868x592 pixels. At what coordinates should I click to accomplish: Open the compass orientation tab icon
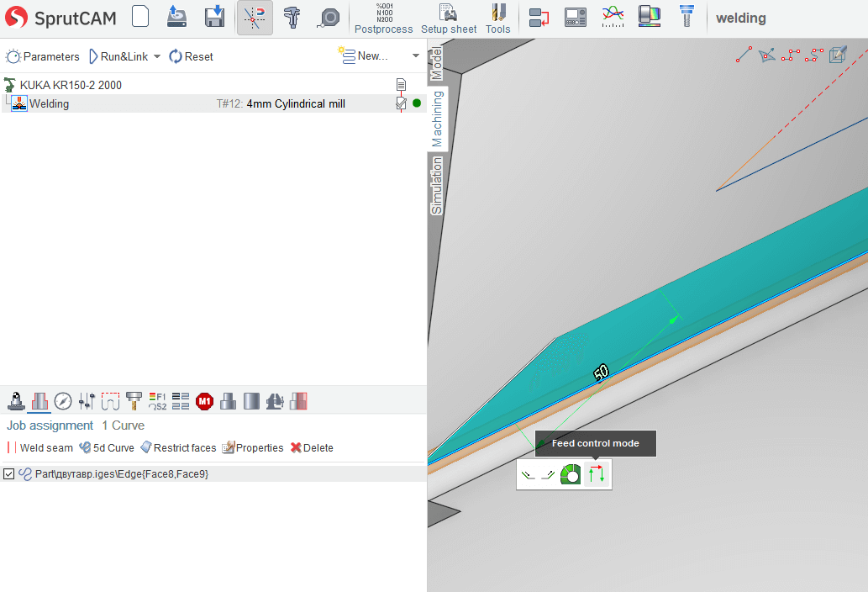63,401
